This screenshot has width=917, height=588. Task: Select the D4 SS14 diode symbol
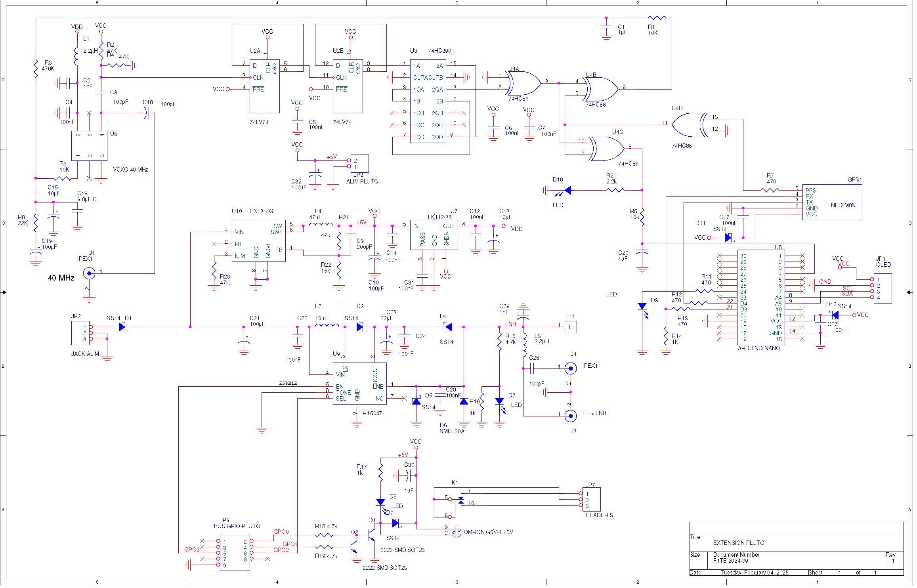(449, 327)
